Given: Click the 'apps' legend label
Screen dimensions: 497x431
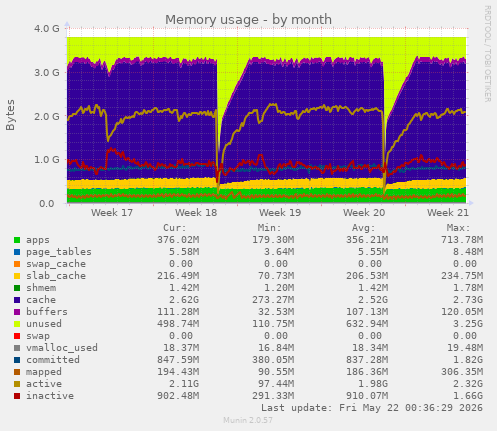Looking at the screenshot, I should tap(38, 240).
